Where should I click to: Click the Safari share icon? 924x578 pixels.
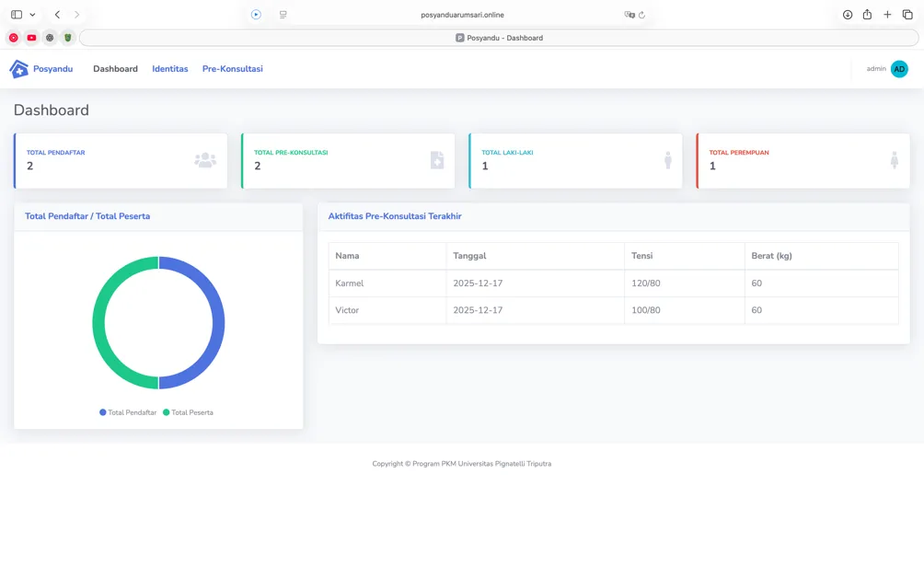pyautogui.click(x=867, y=15)
